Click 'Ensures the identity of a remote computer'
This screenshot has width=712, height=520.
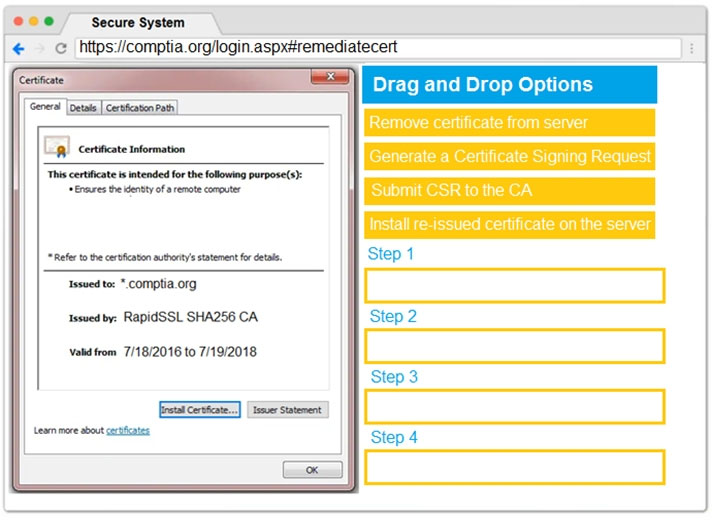tap(157, 189)
